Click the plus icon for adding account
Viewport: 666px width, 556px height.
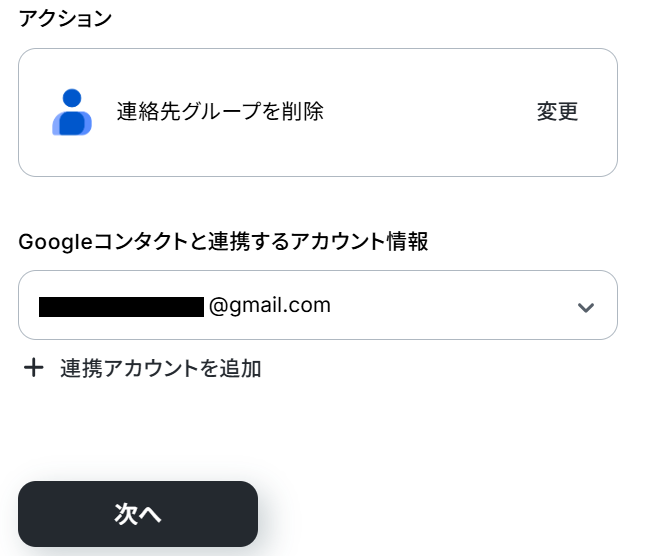34,368
